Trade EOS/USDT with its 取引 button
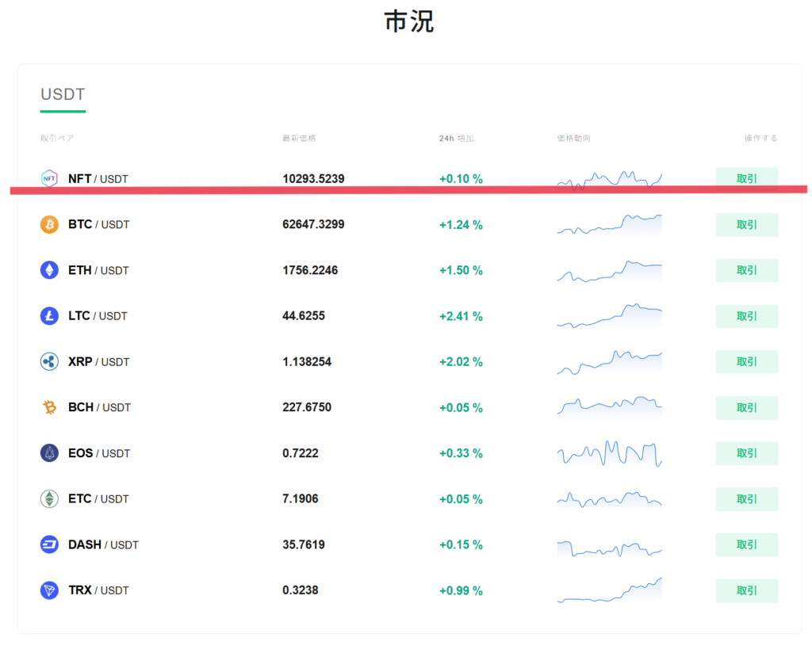The image size is (812, 645). (x=747, y=453)
